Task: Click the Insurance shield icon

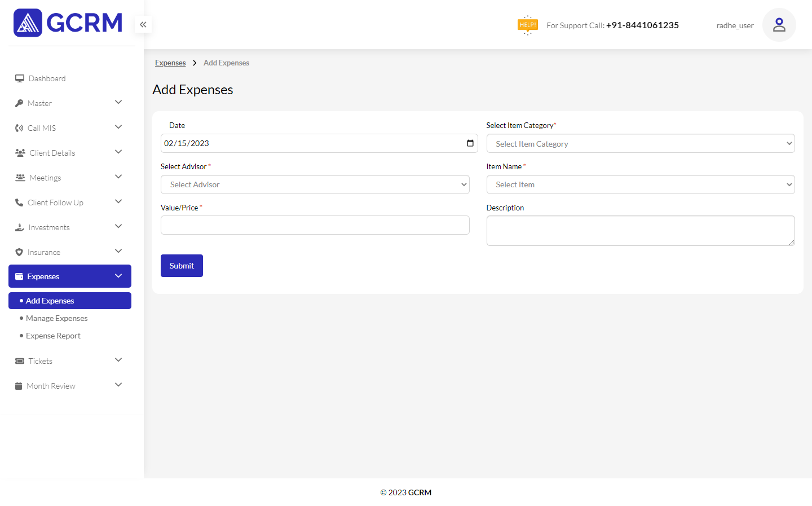Action: click(x=19, y=252)
